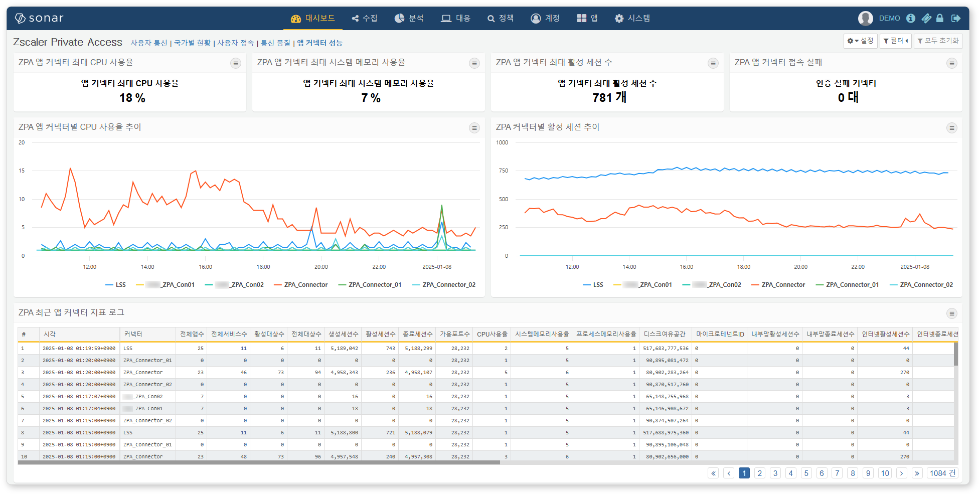Viewport: 980px width, 495px height.
Task: Click the logout icon in header
Action: coord(956,18)
